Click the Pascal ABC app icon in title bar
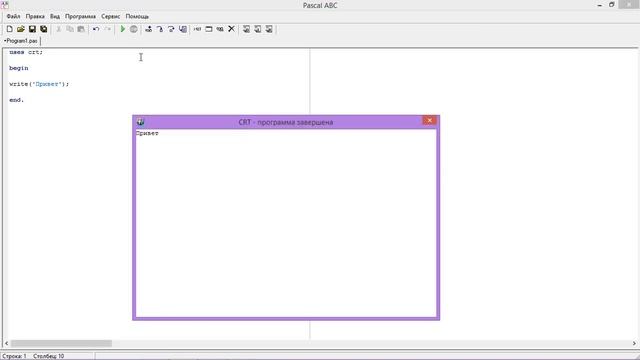 tap(4, 4)
